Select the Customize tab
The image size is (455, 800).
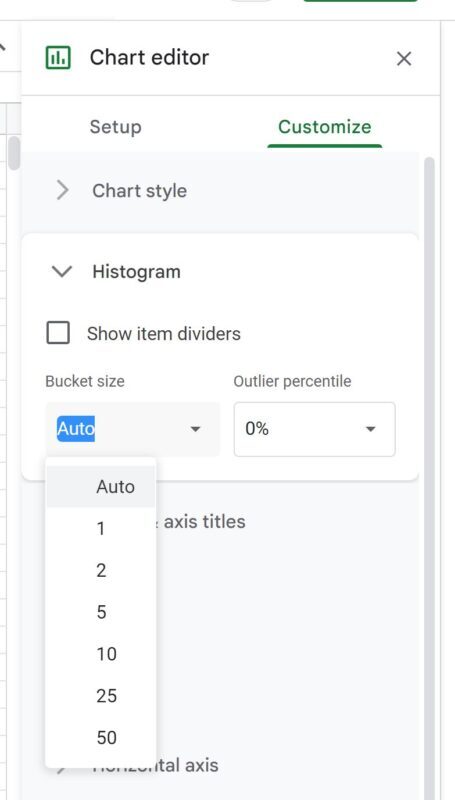tap(324, 127)
